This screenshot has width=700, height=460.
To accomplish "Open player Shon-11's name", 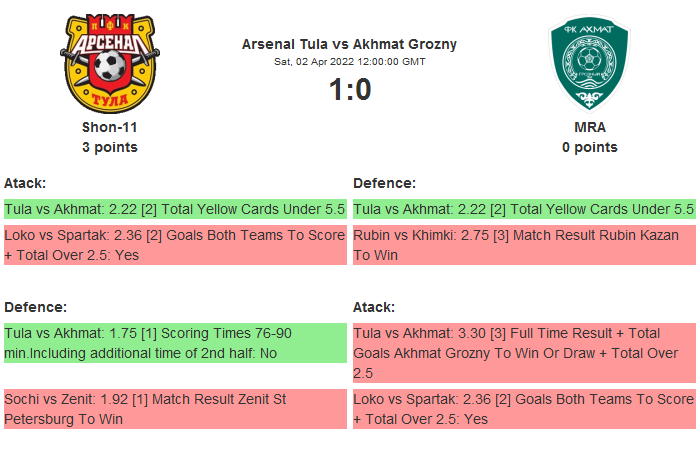I will 109,127.
